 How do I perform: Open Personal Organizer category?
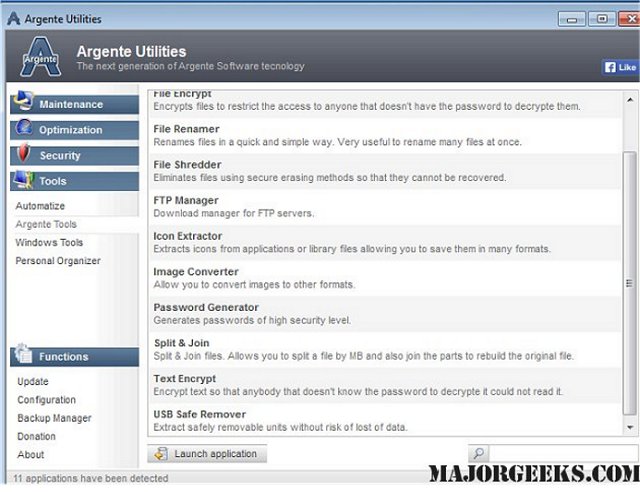(58, 261)
